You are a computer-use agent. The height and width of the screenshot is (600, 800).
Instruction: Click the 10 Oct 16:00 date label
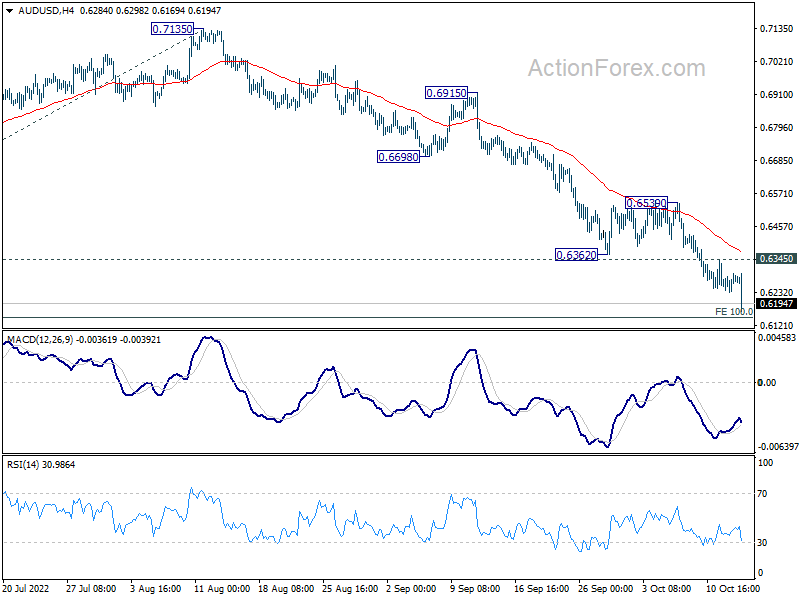(x=733, y=588)
